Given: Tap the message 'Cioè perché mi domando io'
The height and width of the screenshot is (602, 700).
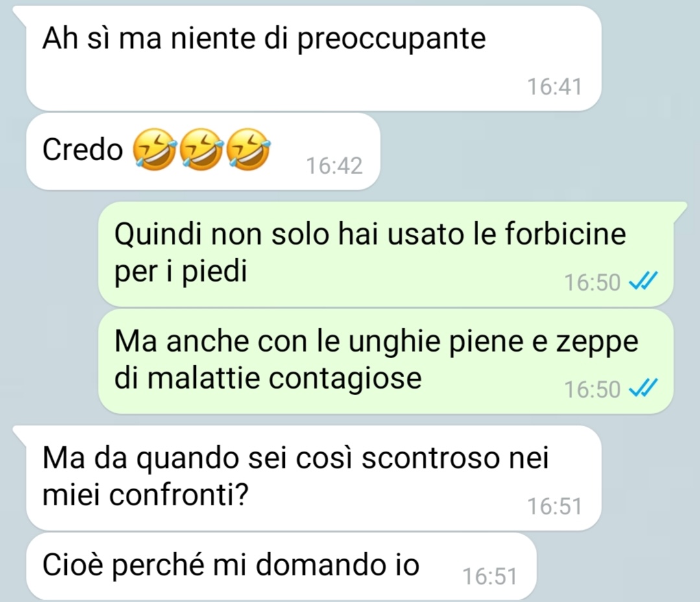Looking at the screenshot, I should tap(282, 566).
